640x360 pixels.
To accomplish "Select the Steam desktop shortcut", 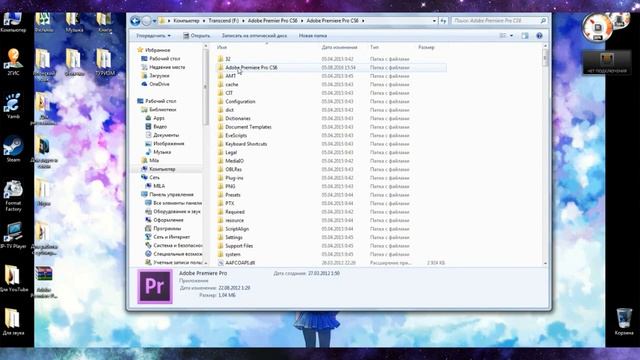I will [x=13, y=149].
